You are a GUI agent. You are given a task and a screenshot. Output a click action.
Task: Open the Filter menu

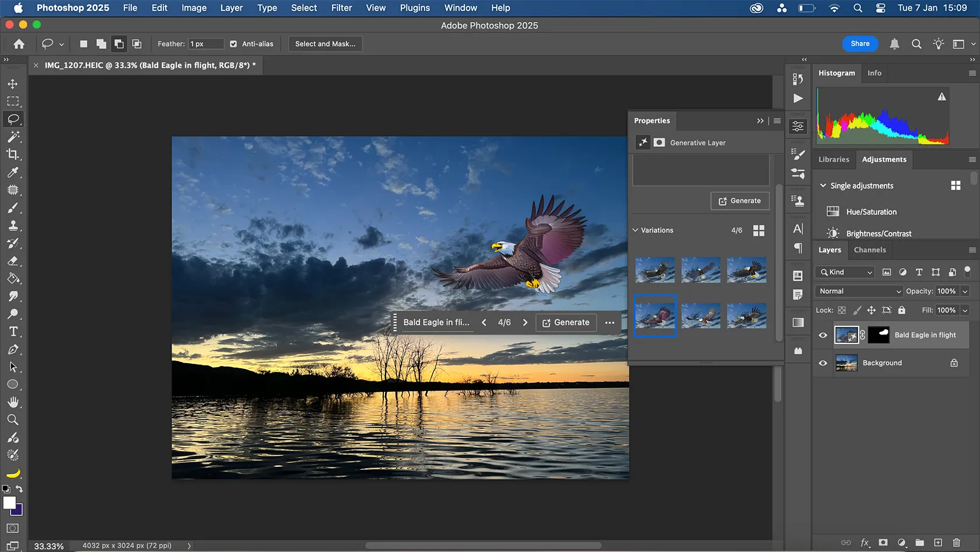(x=341, y=8)
